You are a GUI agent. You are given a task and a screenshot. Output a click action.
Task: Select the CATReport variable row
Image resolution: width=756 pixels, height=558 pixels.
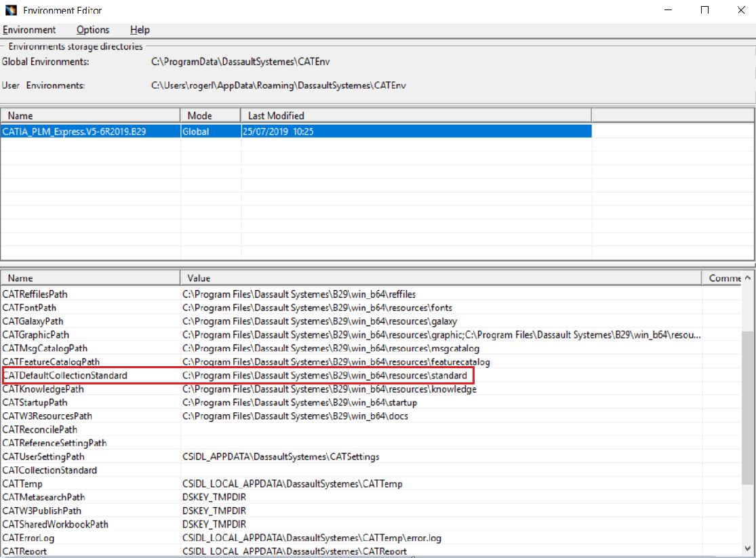coord(24,551)
